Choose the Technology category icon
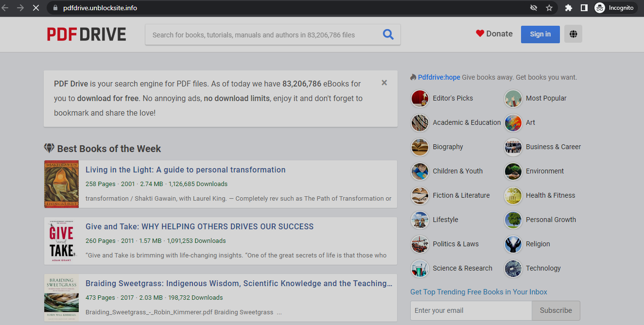644x325 pixels. coord(513,269)
